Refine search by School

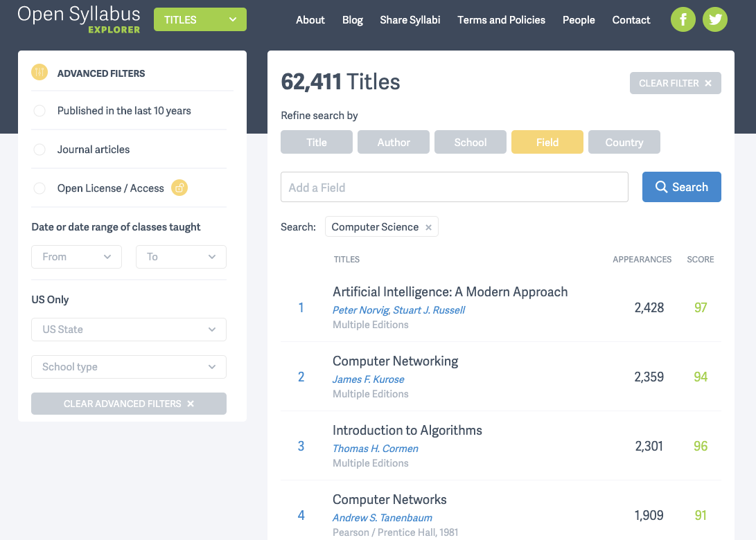coord(470,142)
